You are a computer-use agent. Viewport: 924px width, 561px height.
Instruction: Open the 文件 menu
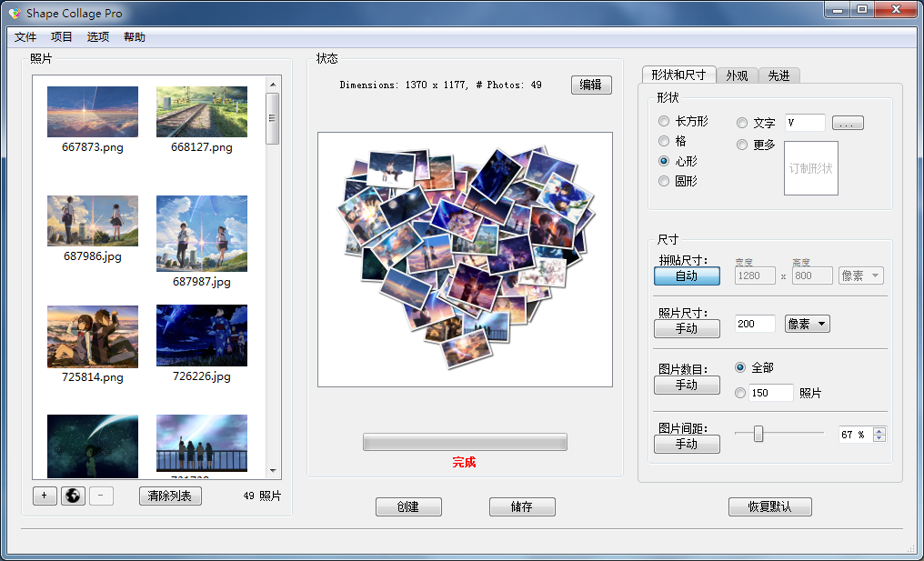pyautogui.click(x=25, y=37)
